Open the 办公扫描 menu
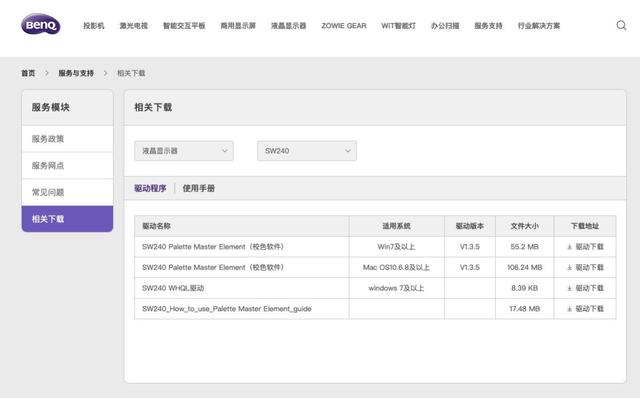Image resolution: width=640 pixels, height=398 pixels. (x=445, y=26)
